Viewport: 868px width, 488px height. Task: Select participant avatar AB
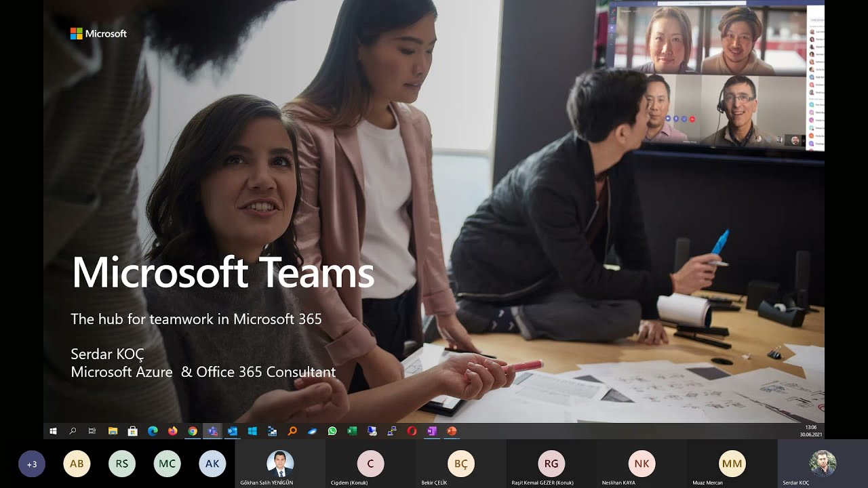77,464
